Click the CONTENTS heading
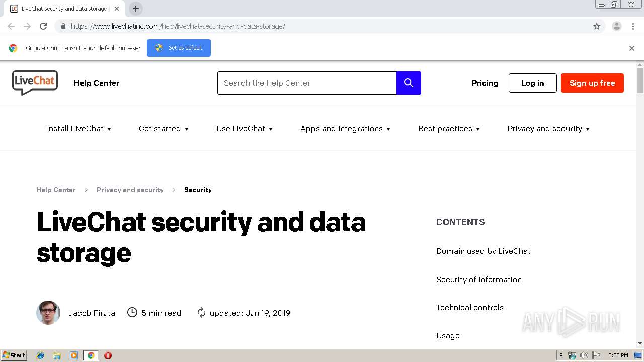Screen dimensions: 644x362 pyautogui.click(x=460, y=222)
